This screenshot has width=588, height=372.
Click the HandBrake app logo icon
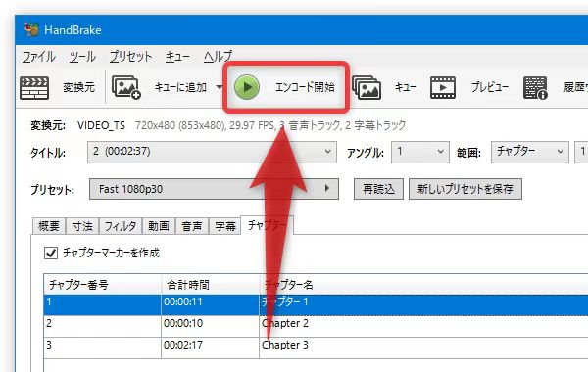coord(31,29)
